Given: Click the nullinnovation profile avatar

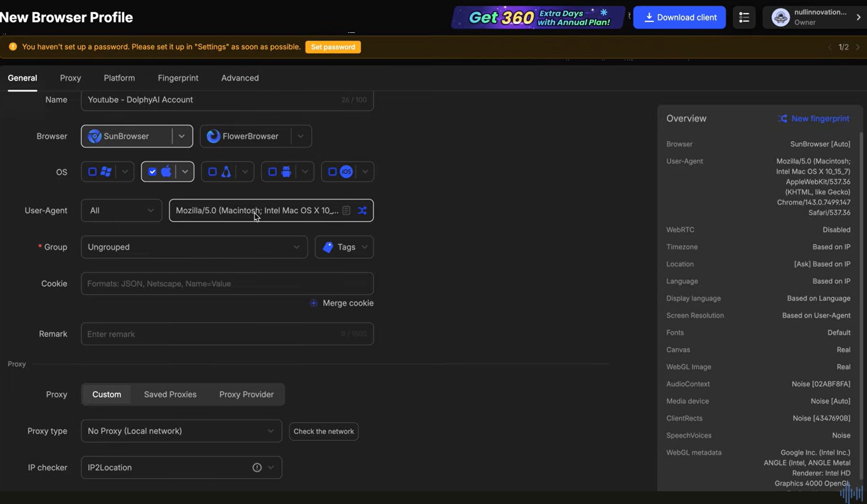Looking at the screenshot, I should click(x=780, y=17).
